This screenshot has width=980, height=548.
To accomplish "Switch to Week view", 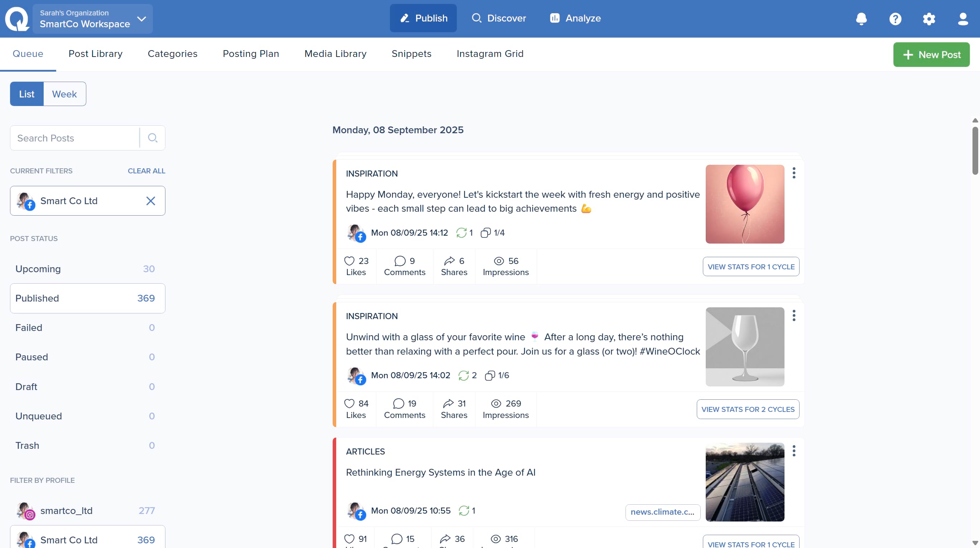I will click(64, 94).
